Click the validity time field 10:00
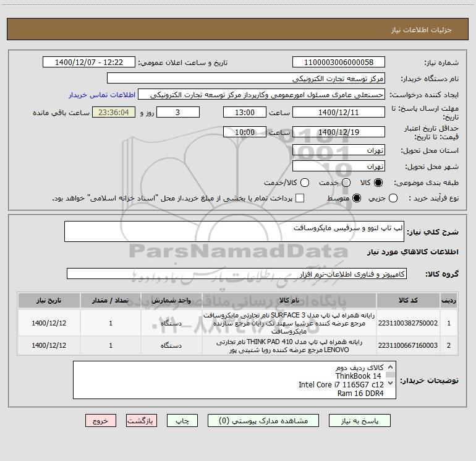 [245, 132]
